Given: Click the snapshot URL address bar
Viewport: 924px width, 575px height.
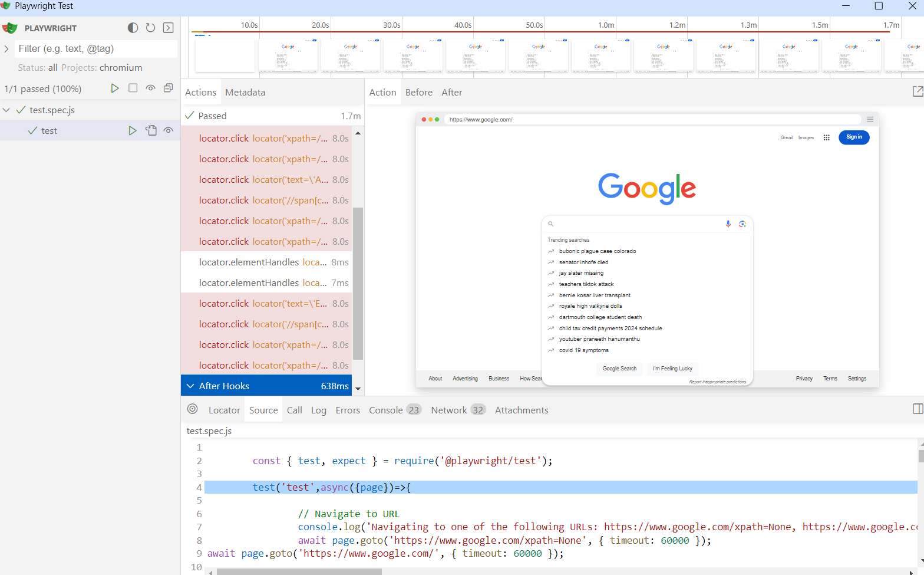Looking at the screenshot, I should coord(653,119).
